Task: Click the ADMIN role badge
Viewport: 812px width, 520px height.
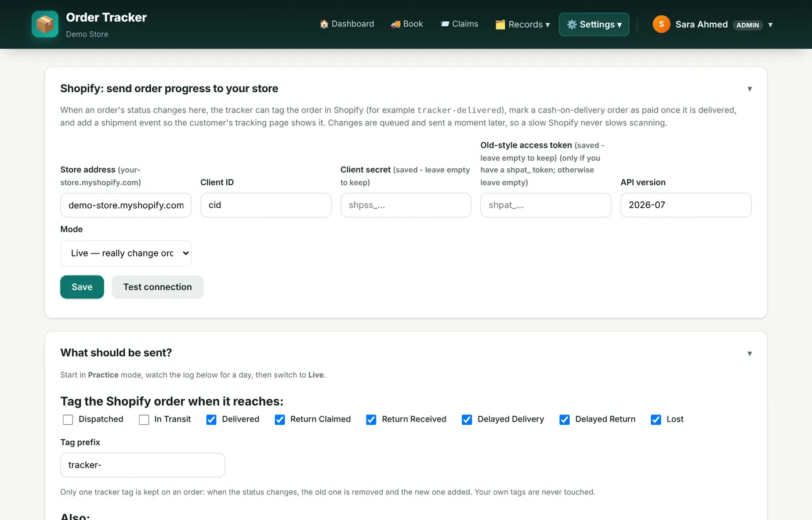Action: tap(748, 25)
